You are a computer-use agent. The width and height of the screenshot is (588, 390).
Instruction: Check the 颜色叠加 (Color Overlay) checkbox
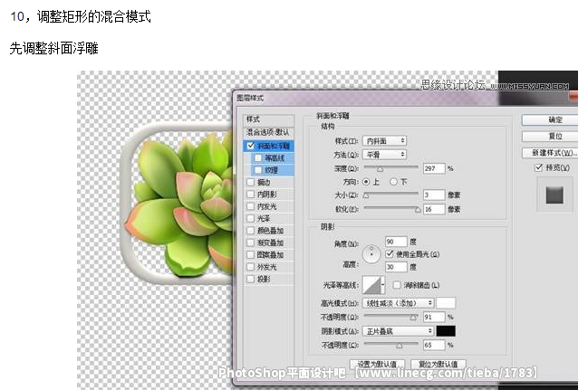(250, 231)
